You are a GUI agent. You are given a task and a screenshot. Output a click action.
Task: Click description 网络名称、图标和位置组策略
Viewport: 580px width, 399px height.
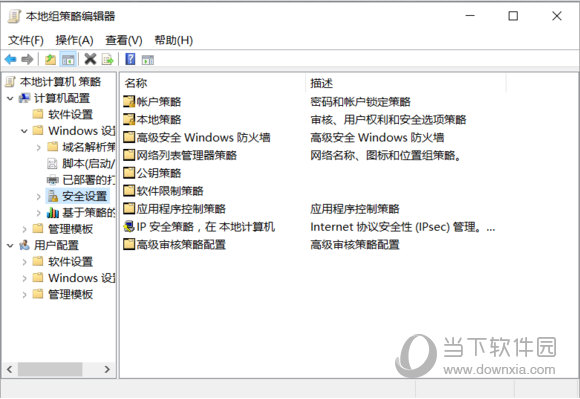point(386,155)
